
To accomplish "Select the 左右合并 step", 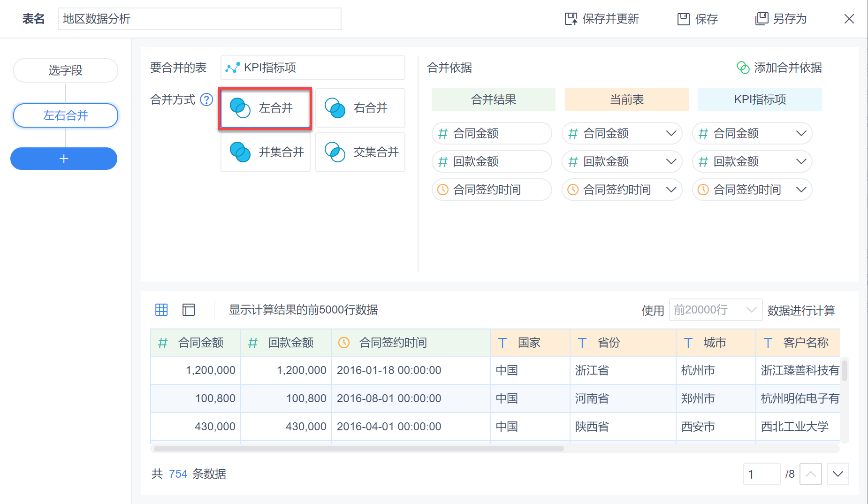I will click(x=66, y=115).
